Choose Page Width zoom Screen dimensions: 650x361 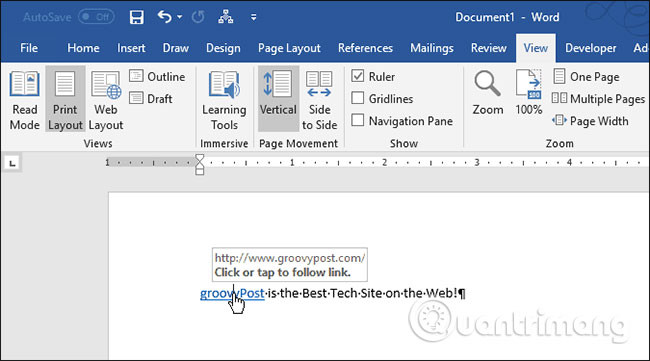pyautogui.click(x=590, y=121)
